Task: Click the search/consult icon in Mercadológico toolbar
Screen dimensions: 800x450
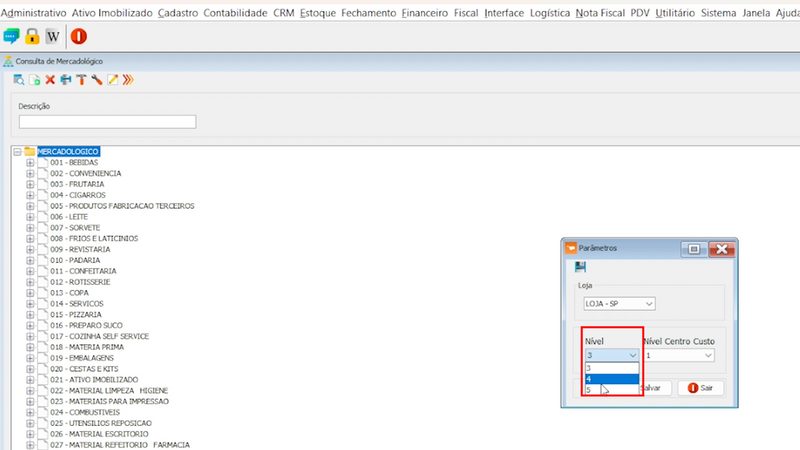Action: coord(19,79)
